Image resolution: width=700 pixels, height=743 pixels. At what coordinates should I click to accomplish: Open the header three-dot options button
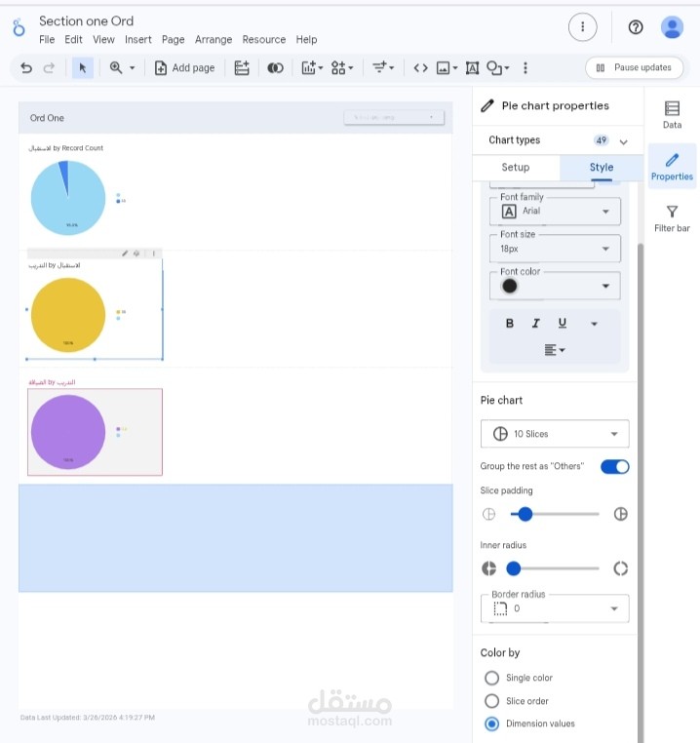click(x=582, y=27)
